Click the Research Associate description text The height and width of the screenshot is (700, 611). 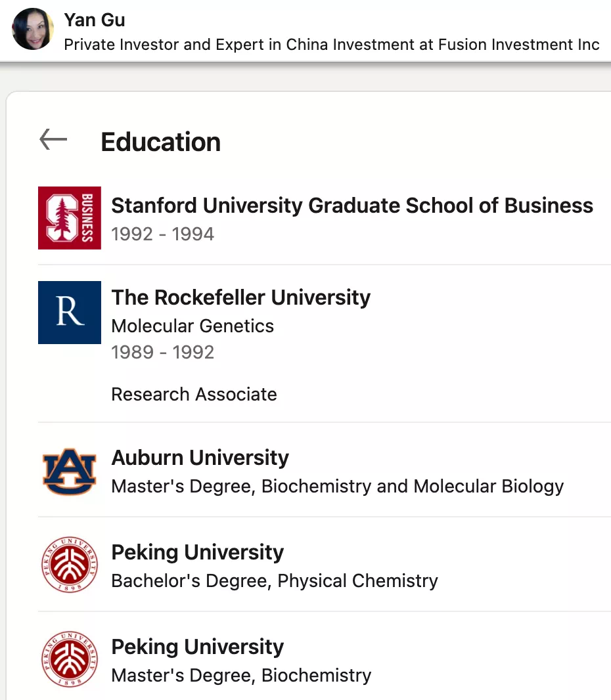tap(194, 394)
